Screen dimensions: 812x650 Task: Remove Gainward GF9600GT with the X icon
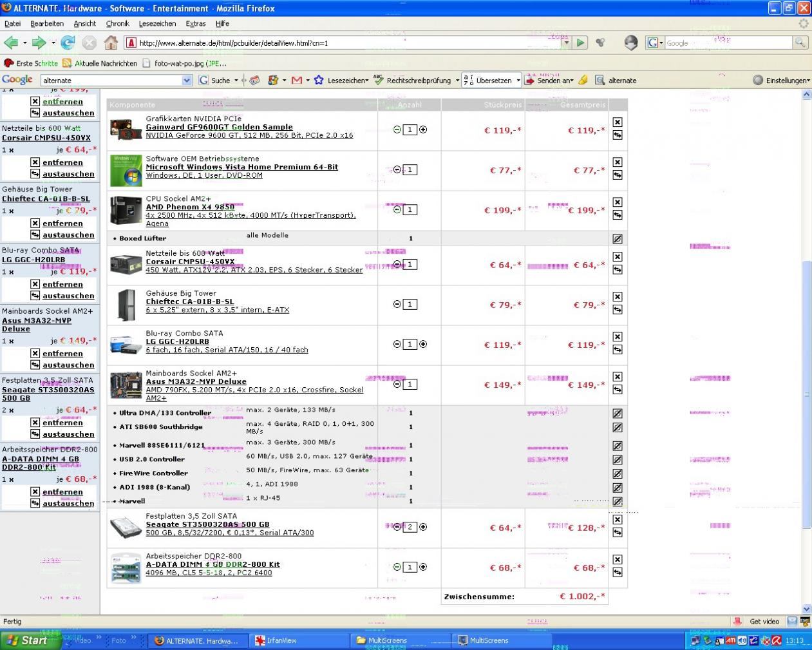pos(617,122)
